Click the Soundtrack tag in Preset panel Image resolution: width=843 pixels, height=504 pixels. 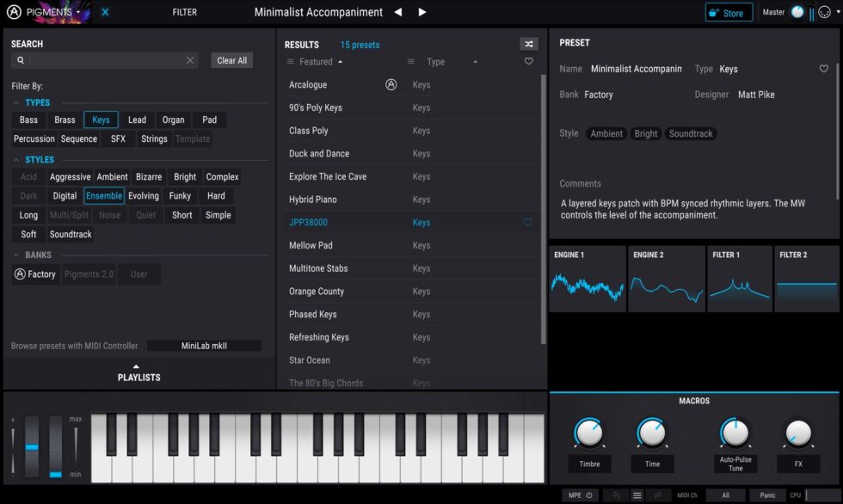tap(691, 133)
